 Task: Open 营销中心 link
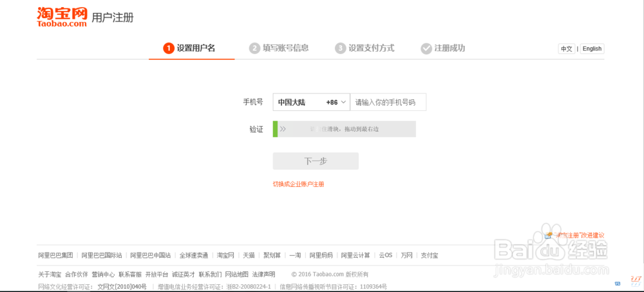pos(103,275)
